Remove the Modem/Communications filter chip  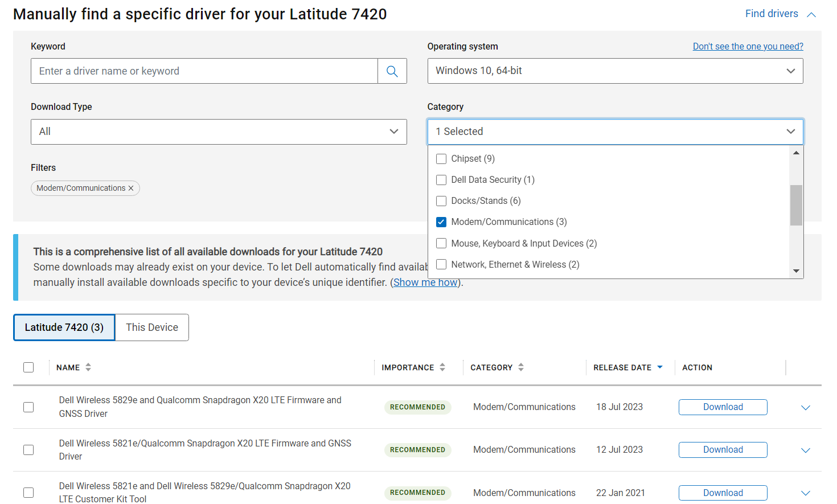point(131,189)
